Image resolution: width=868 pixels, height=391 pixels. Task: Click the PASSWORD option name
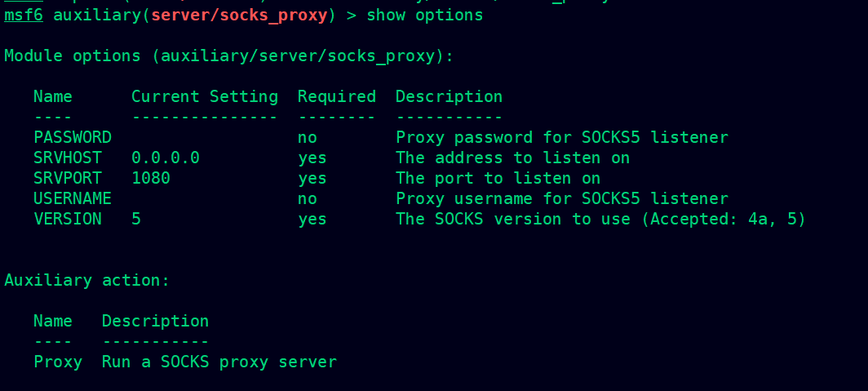click(73, 137)
